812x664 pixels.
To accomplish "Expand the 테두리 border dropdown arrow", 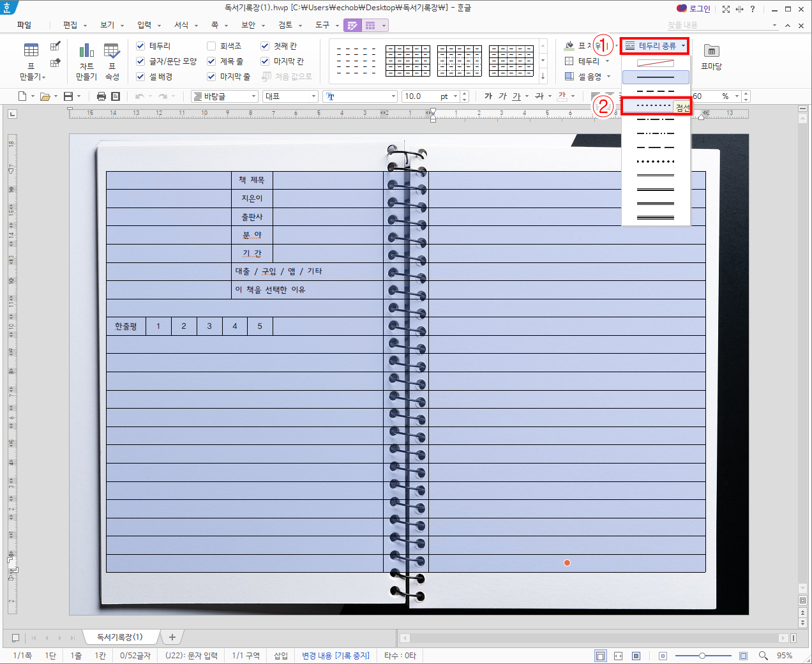I will pyautogui.click(x=607, y=61).
